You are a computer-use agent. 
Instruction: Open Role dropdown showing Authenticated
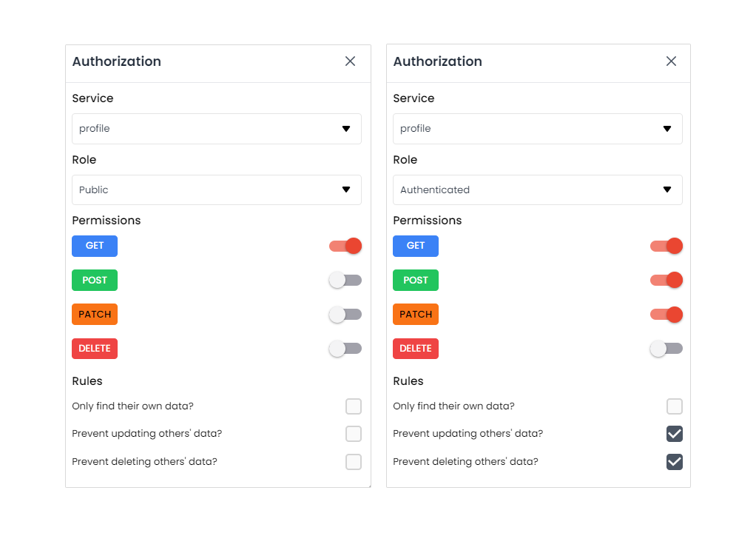(x=537, y=190)
